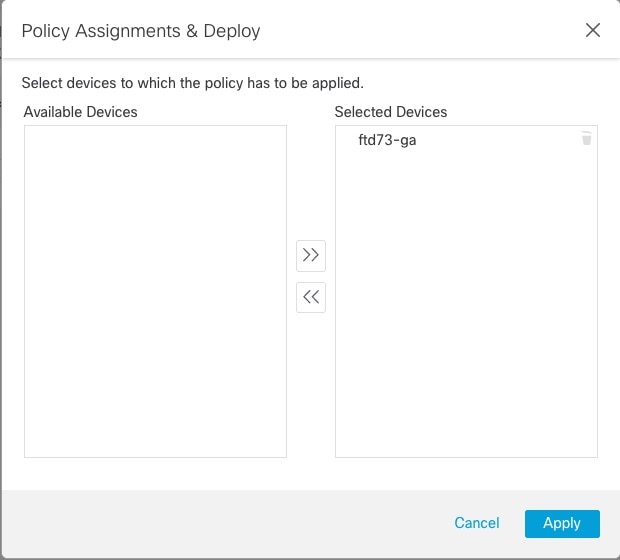Click the Available Devices heading
This screenshot has height=560, width=620.
81,112
